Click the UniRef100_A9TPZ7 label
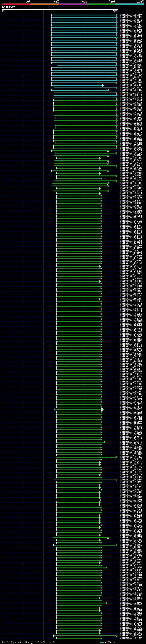146x644 pixels. pyautogui.click(x=131, y=153)
